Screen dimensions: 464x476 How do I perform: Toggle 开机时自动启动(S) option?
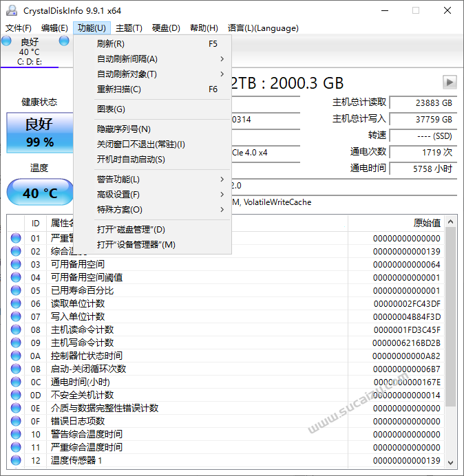[153, 160]
